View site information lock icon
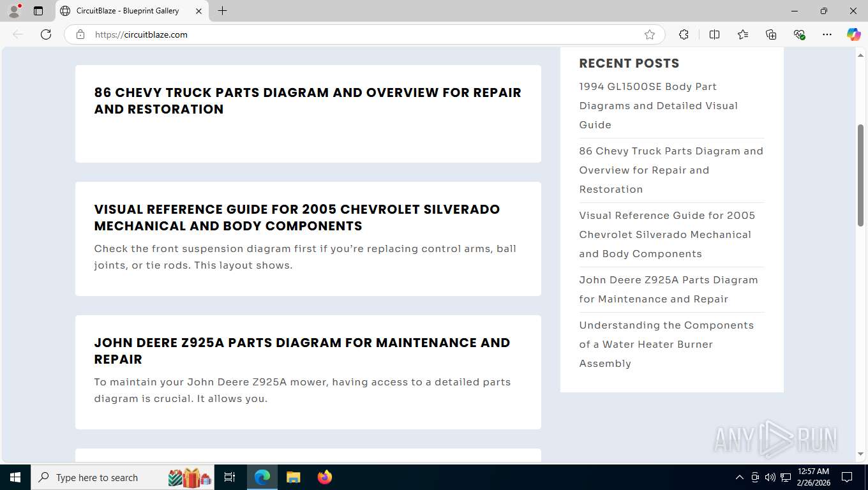Screen dimensions: 868x490 point(80,34)
